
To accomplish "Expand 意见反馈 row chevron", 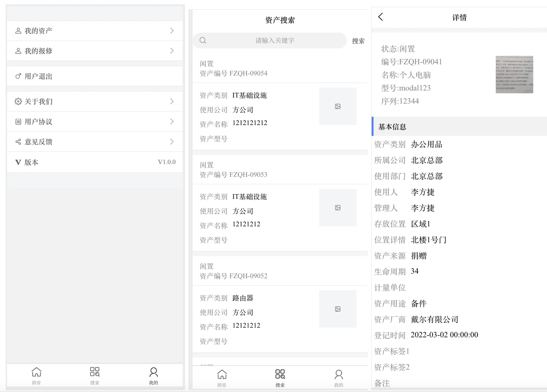I will pyautogui.click(x=172, y=142).
